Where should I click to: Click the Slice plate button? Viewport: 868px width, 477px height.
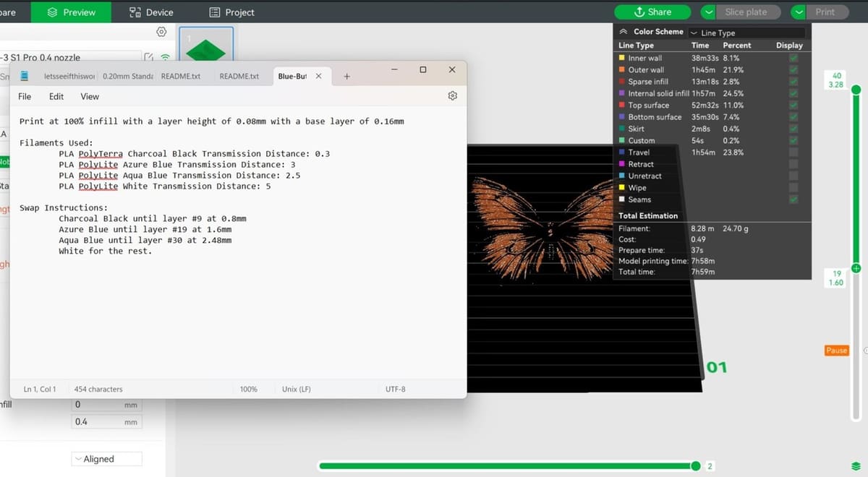click(750, 12)
